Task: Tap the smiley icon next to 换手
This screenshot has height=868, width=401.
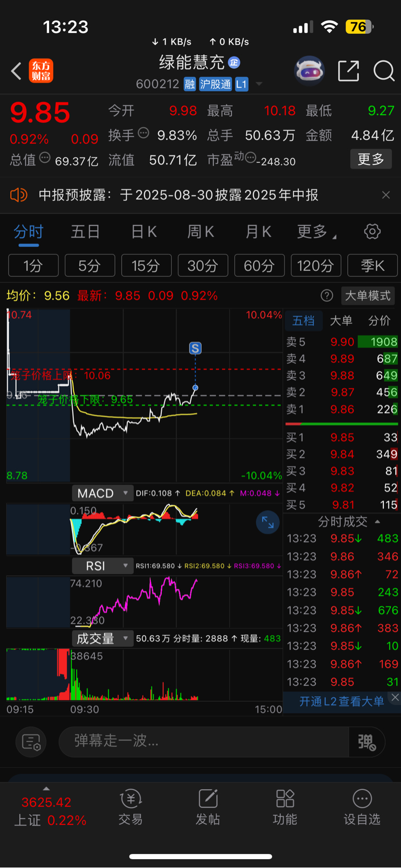Action: [x=143, y=134]
